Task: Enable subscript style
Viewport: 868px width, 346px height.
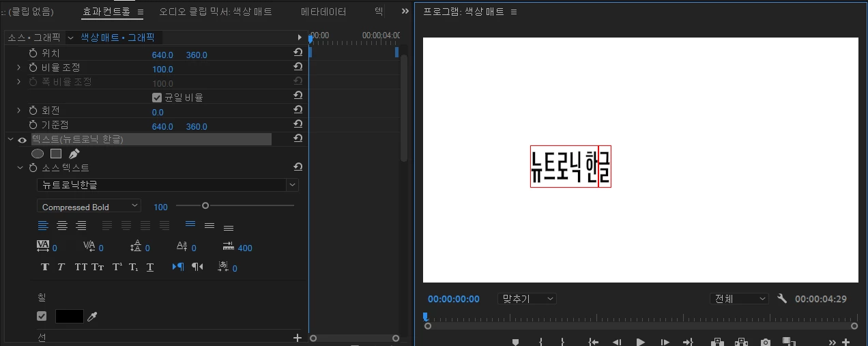Action: pos(134,268)
